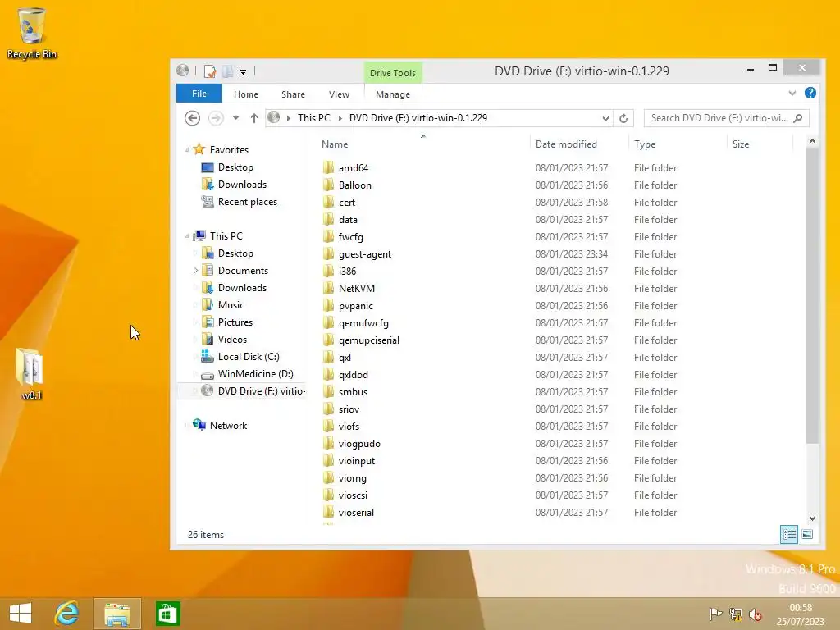Select the vioserial folder icon
The image size is (840, 630).
pyautogui.click(x=328, y=512)
